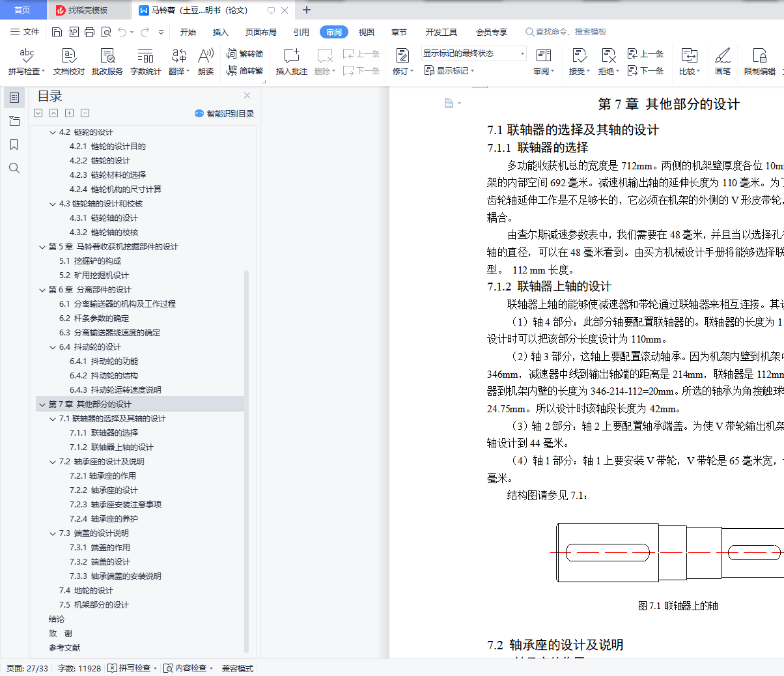Click the Undo arrow icon
The width and height of the screenshot is (784, 676).
coord(122,32)
